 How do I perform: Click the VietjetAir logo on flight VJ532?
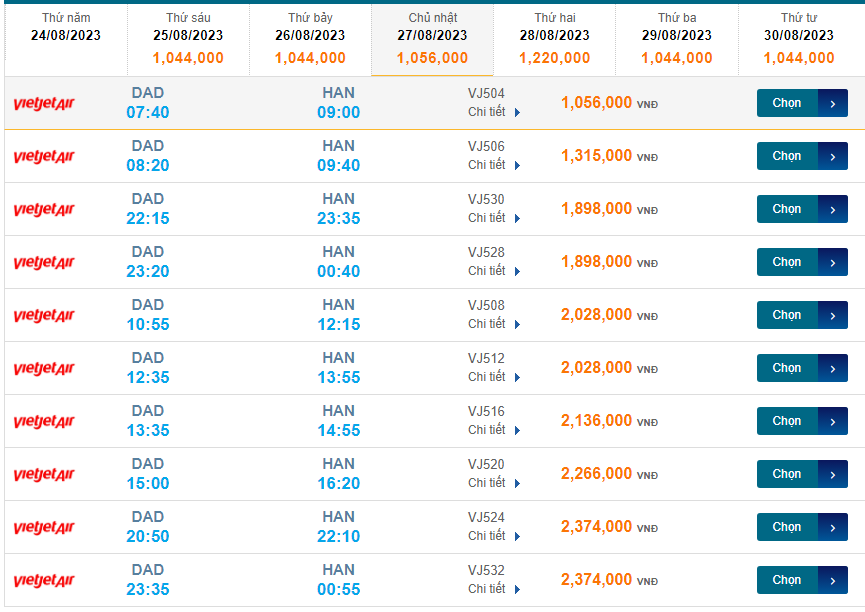[x=44, y=580]
